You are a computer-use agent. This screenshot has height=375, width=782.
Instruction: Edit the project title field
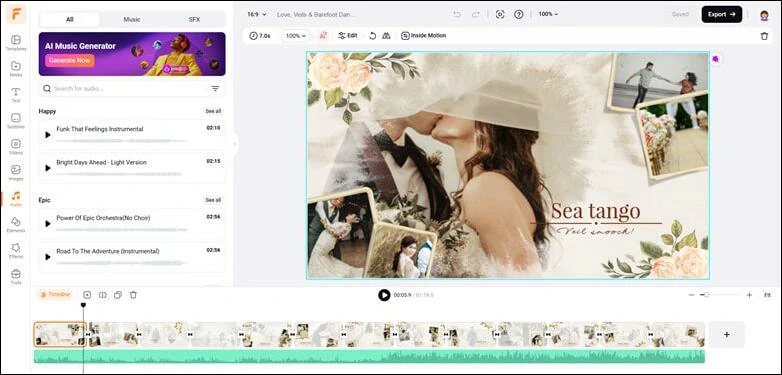[316, 14]
